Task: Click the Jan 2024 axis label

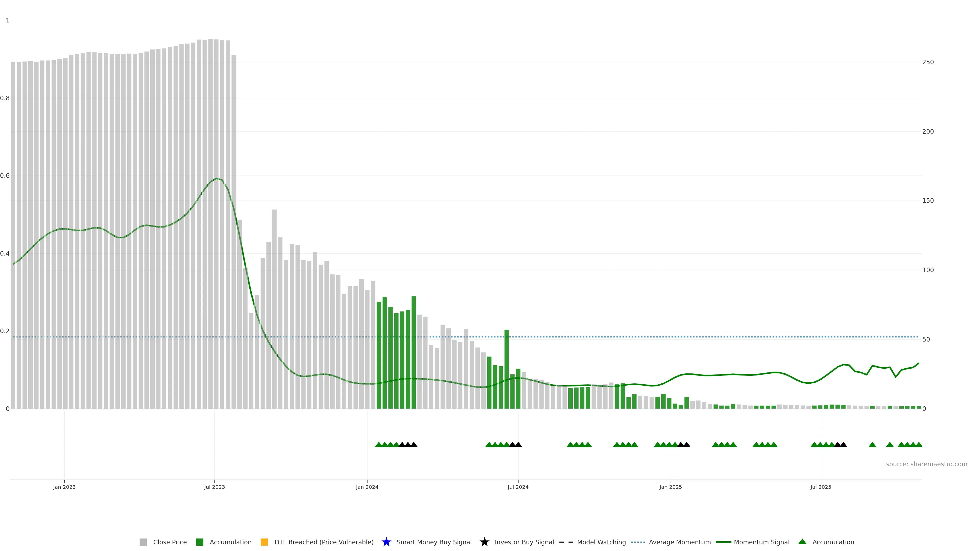Action: coord(367,487)
